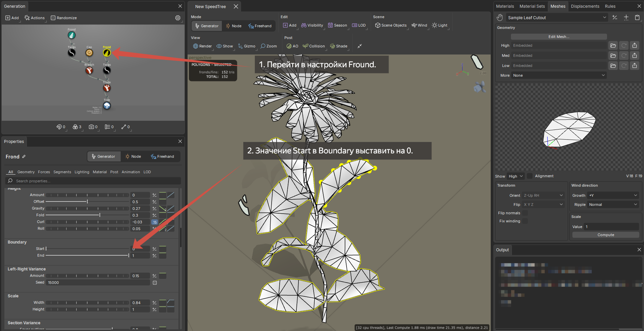
Task: Click Randomize in the Generation panel
Action: point(64,18)
